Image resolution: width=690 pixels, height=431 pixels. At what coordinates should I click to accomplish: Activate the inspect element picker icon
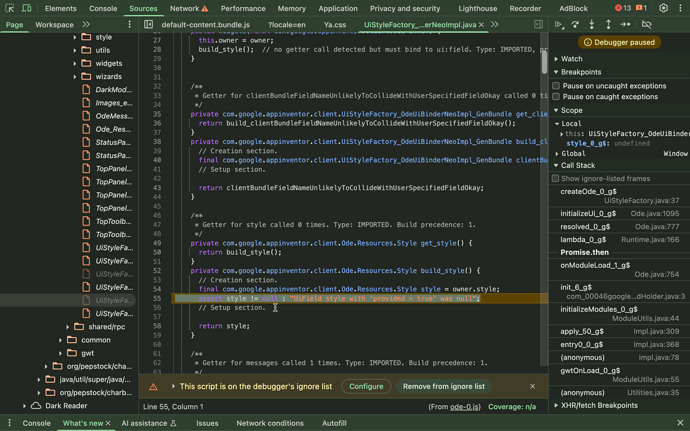(10, 8)
